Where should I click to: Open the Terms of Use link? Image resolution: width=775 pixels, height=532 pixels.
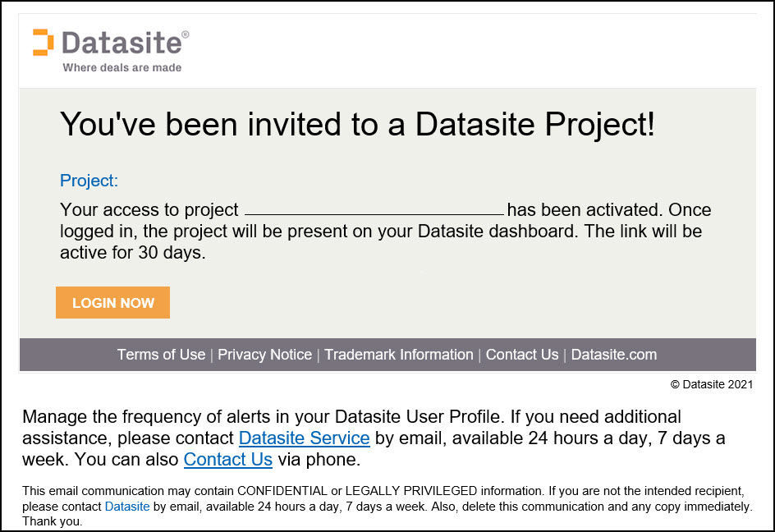161,355
